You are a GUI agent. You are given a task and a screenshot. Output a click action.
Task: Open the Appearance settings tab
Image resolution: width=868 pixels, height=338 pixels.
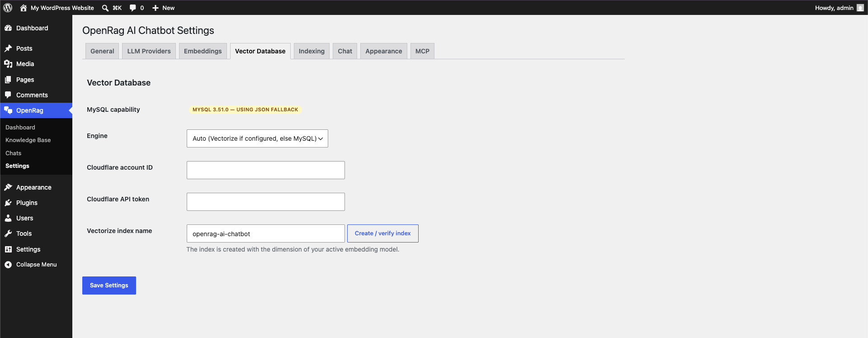click(x=383, y=51)
